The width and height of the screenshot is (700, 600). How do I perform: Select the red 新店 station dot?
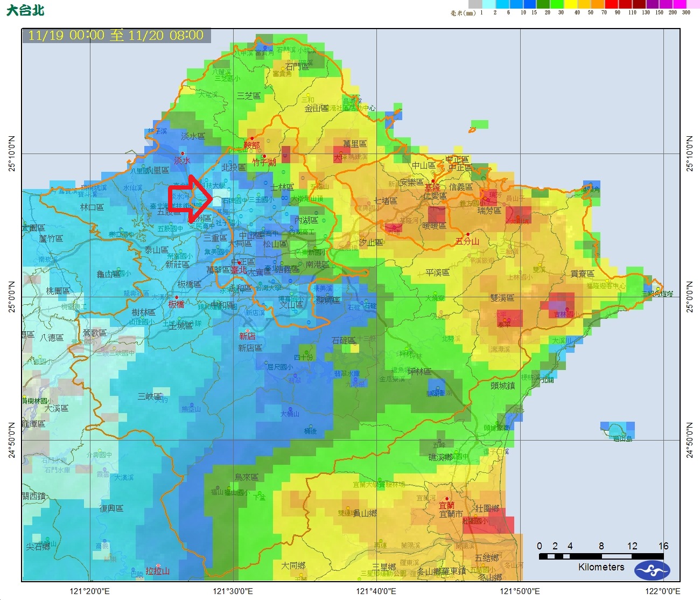point(248,330)
